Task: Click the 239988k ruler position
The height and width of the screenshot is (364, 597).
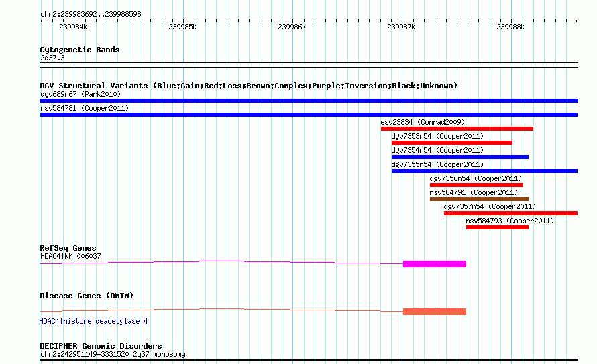Action: click(x=510, y=27)
